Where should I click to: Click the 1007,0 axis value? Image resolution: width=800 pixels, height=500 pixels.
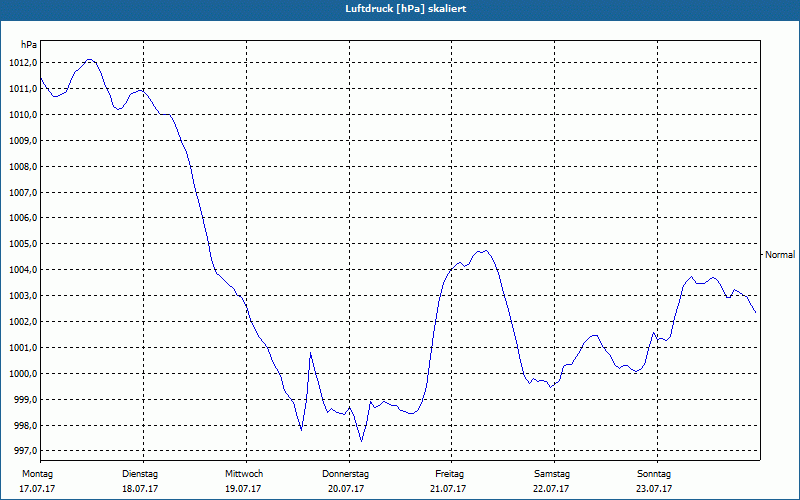pyautogui.click(x=23, y=192)
